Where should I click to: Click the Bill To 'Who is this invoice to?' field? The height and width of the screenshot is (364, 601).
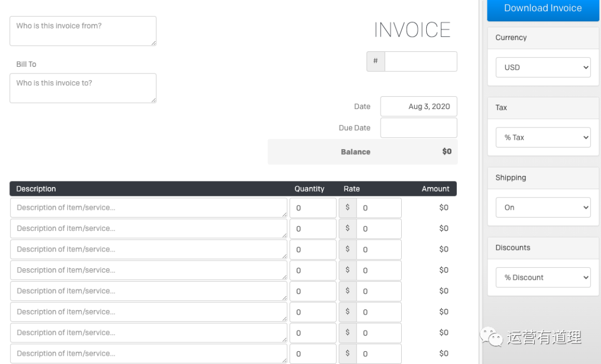coord(83,88)
